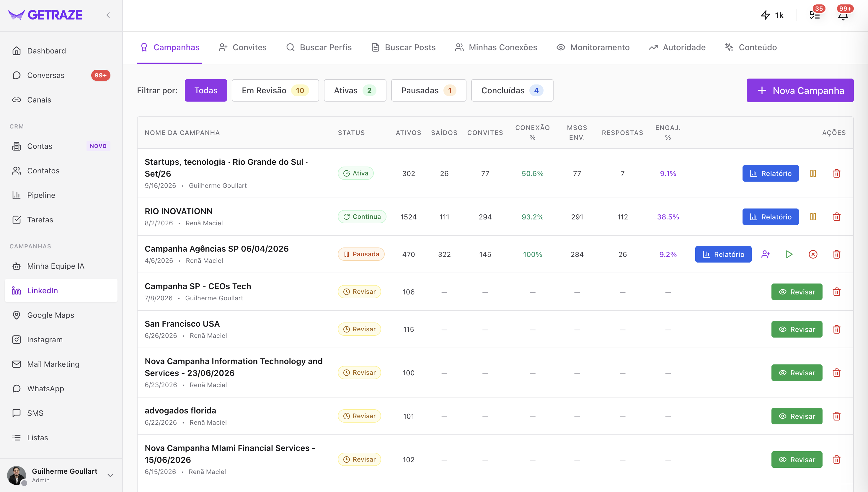
Task: Add contacts to Campanha Agências SP
Action: (766, 254)
